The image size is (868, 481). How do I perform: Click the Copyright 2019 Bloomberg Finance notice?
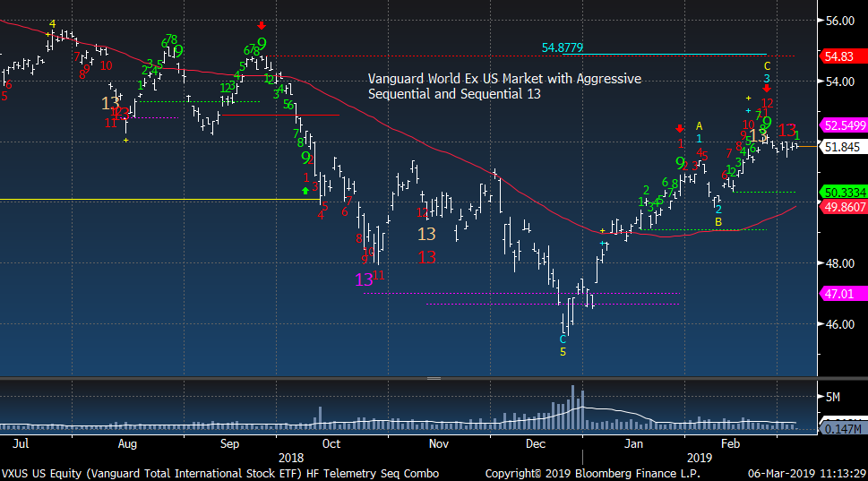pyautogui.click(x=592, y=474)
